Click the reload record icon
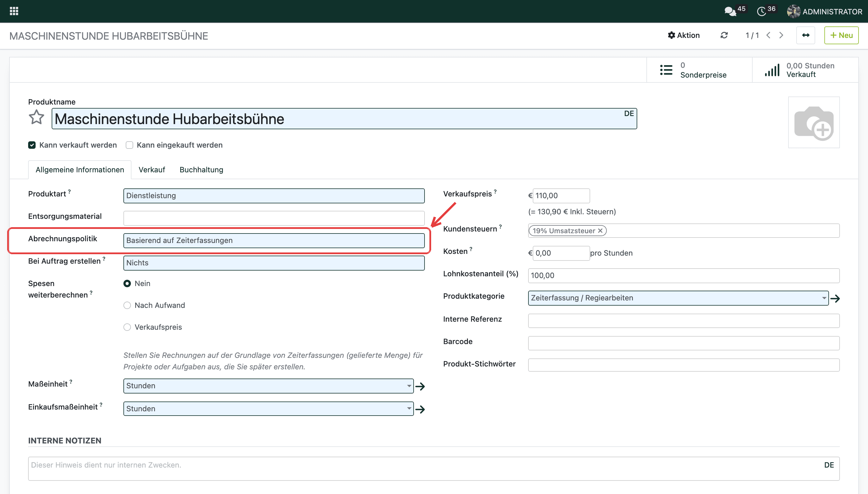 click(724, 35)
